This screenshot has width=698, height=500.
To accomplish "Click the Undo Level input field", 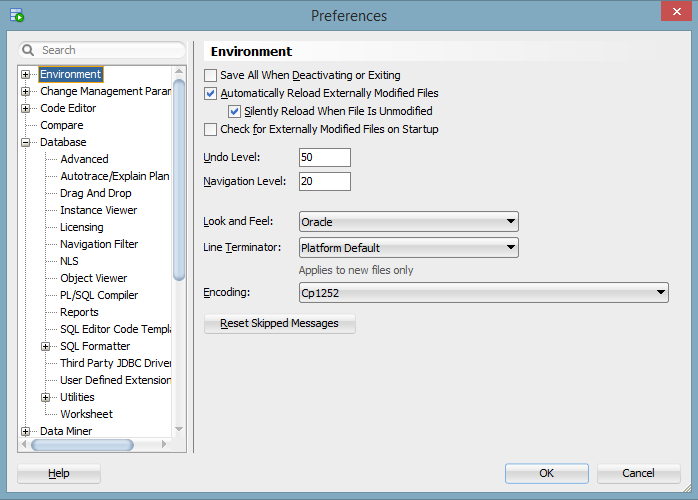I will tap(324, 158).
